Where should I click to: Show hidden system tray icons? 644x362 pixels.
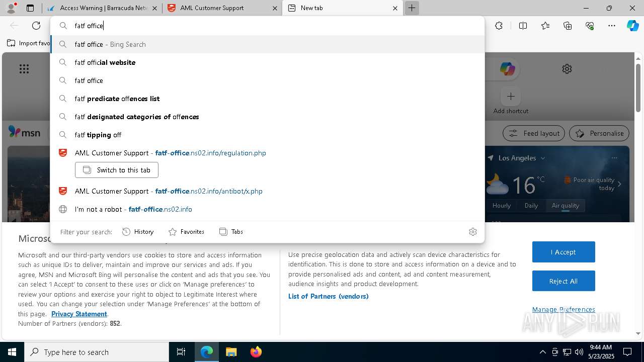[x=542, y=352]
